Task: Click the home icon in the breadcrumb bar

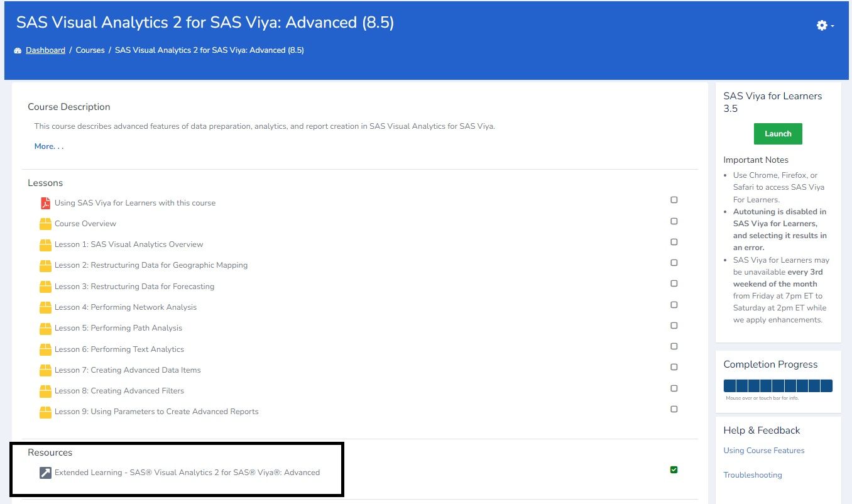Action: coord(18,50)
